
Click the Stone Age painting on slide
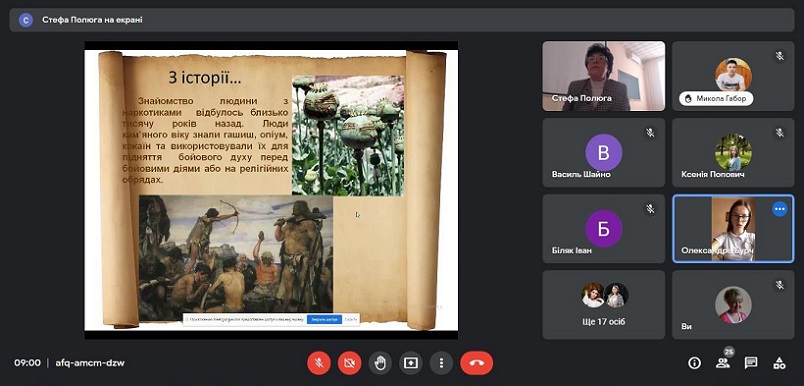[x=236, y=258]
